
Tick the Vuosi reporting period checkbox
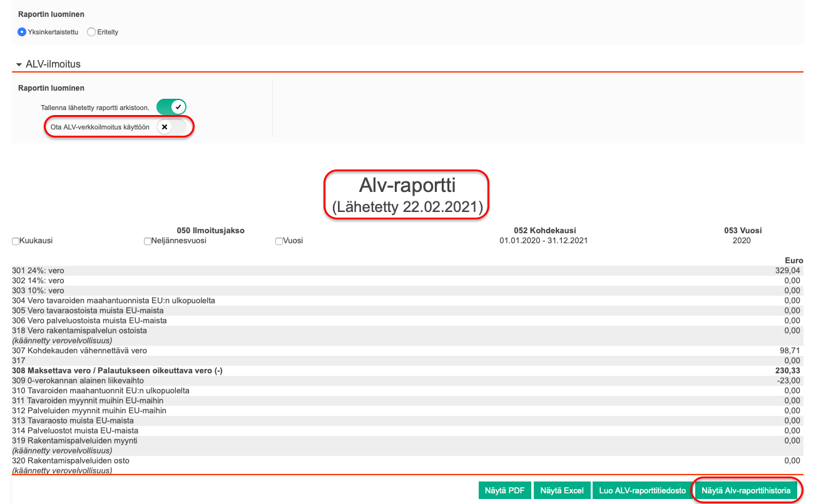(x=279, y=241)
